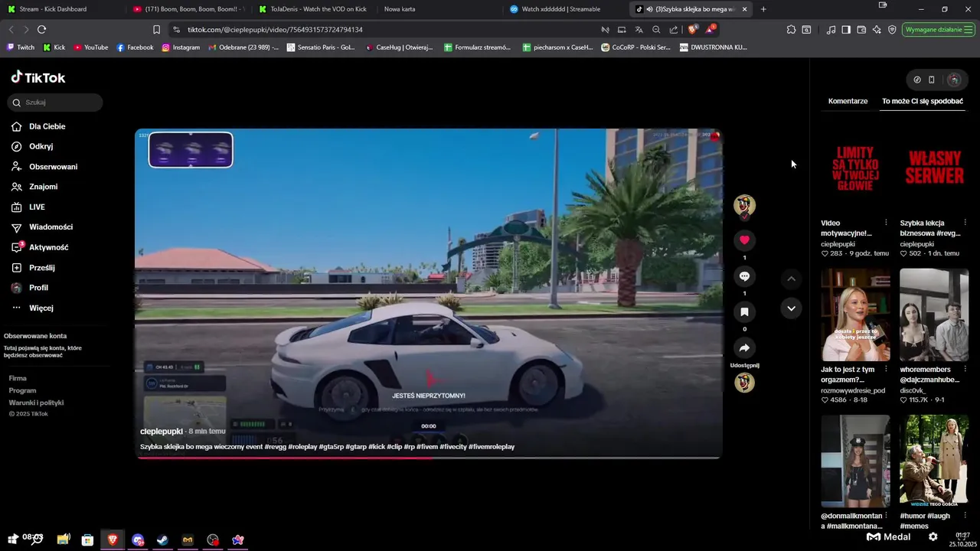Open Medal settings gear icon
This screenshot has height=551, width=980.
click(933, 536)
